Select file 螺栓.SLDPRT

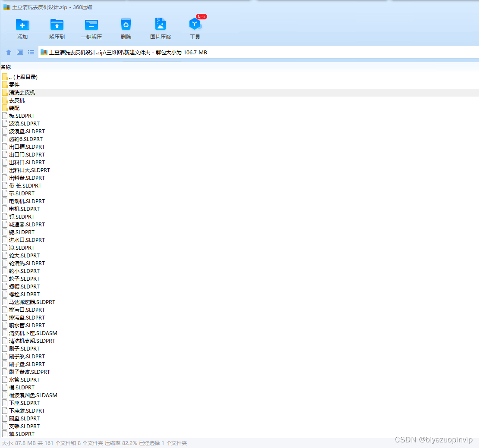(x=25, y=294)
